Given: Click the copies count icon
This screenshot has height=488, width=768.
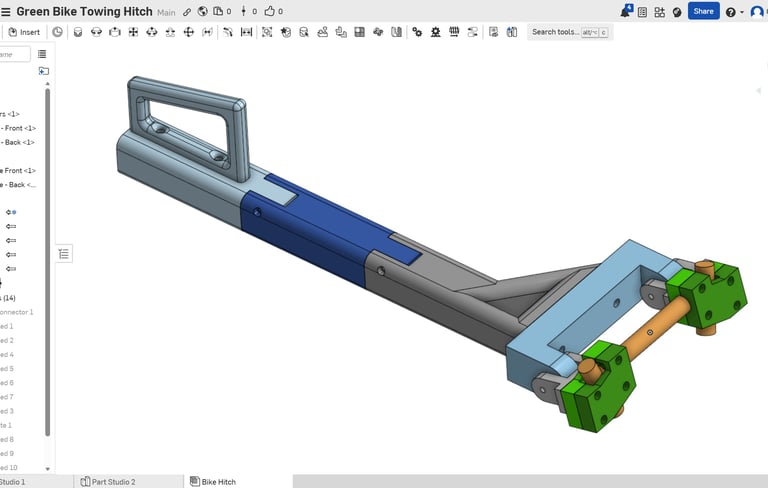Looking at the screenshot, I should pos(218,11).
